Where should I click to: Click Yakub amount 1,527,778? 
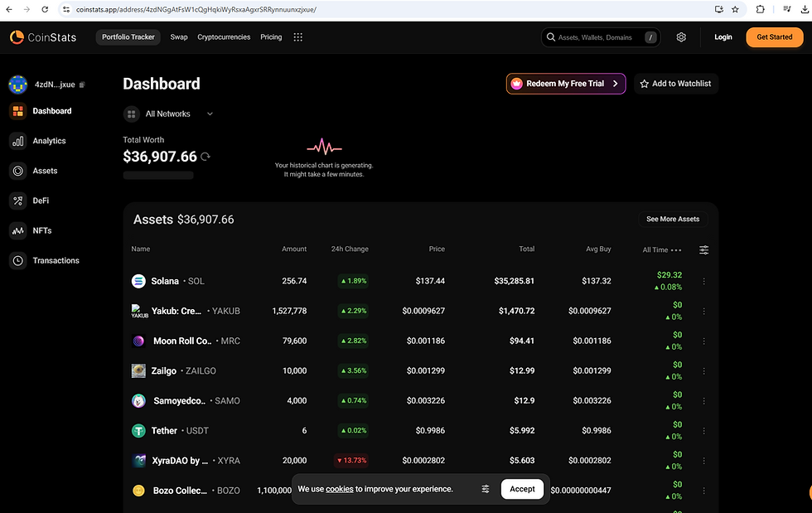[289, 311]
